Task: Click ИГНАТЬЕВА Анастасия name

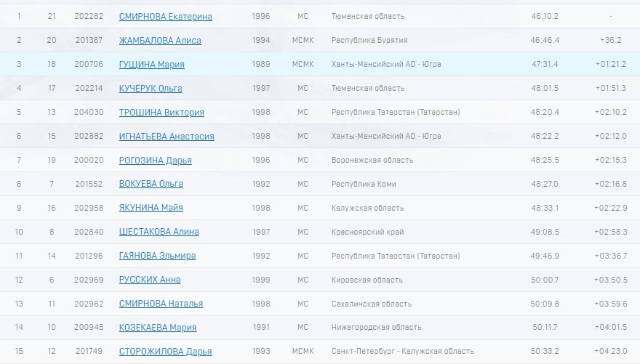Action: (x=165, y=137)
